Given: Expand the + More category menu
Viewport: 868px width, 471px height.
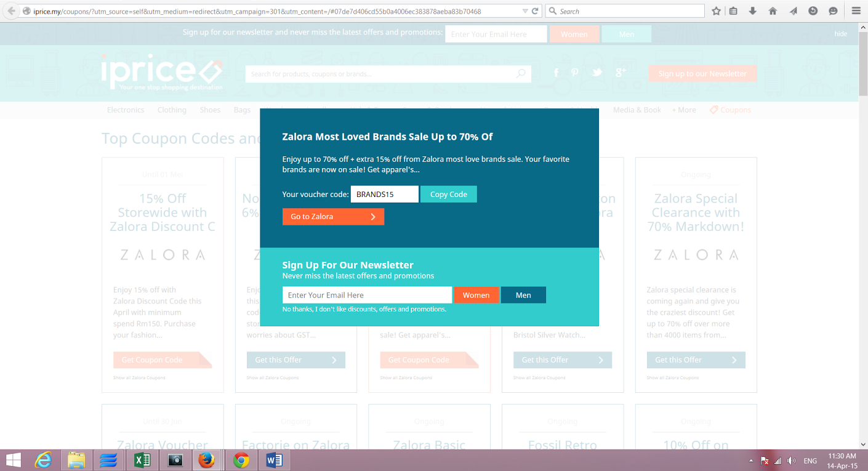Looking at the screenshot, I should coord(684,110).
